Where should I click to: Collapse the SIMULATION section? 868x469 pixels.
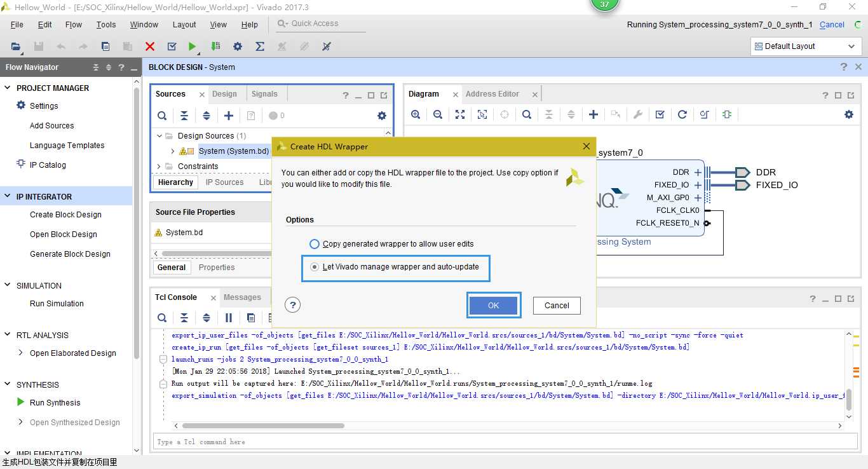point(8,286)
